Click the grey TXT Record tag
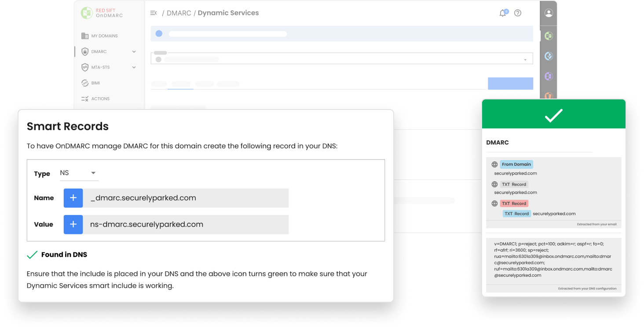 pos(514,184)
